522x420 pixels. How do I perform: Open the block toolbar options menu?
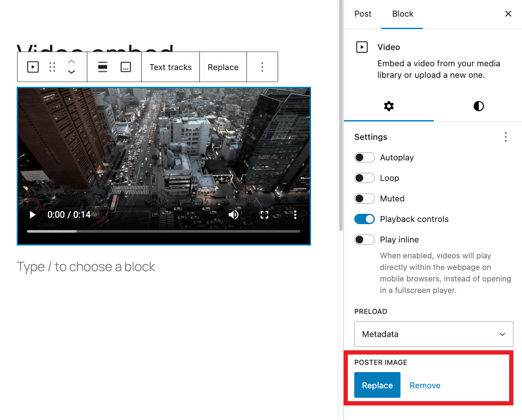tap(262, 67)
